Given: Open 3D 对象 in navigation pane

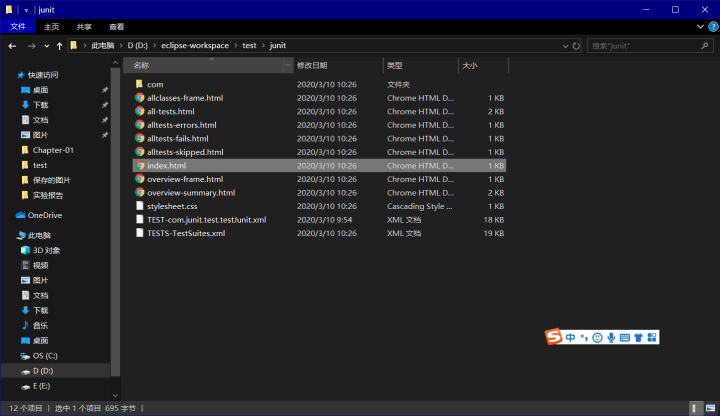Looking at the screenshot, I should 46,251.
